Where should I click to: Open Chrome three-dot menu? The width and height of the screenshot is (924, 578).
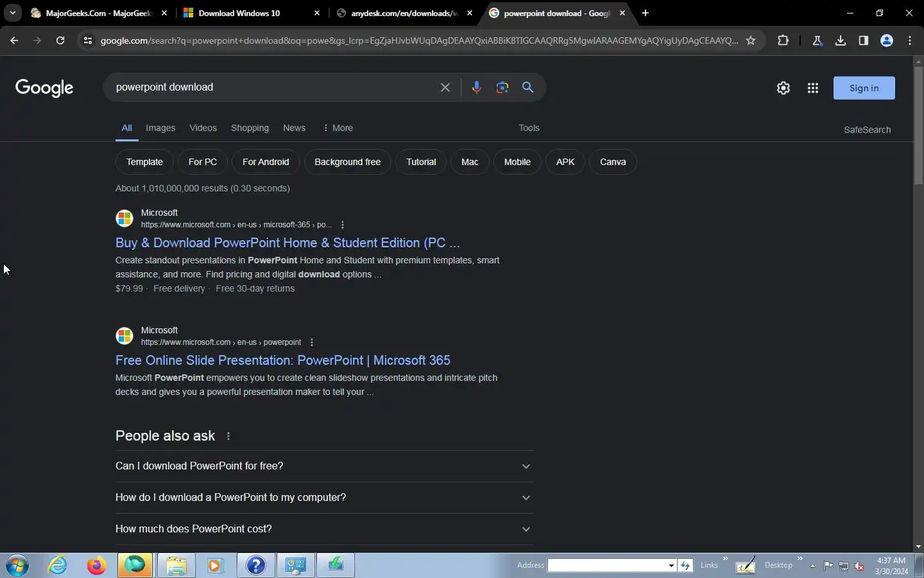point(910,40)
